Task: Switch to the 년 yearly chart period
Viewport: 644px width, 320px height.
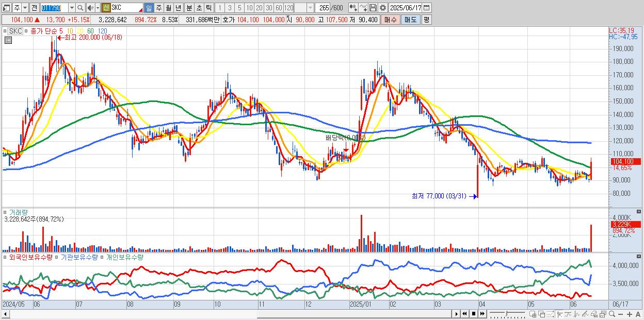Action: (178, 8)
